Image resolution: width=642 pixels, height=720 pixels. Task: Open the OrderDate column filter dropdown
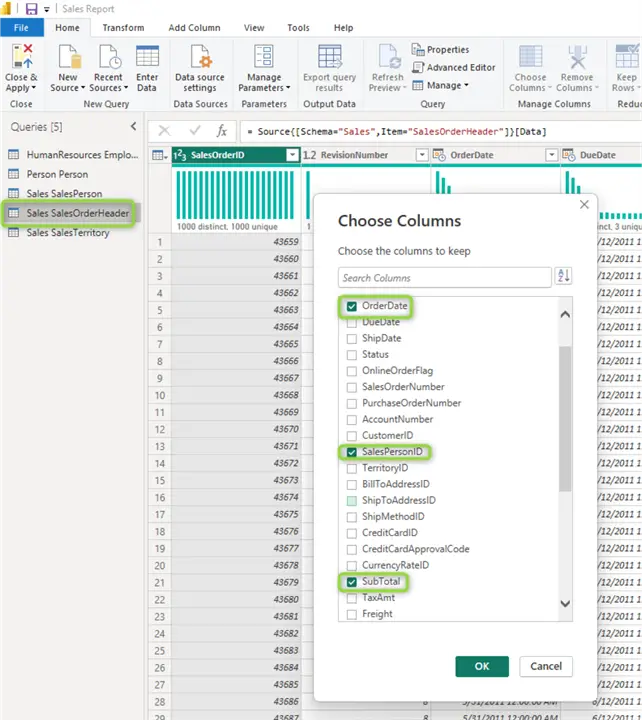point(552,155)
